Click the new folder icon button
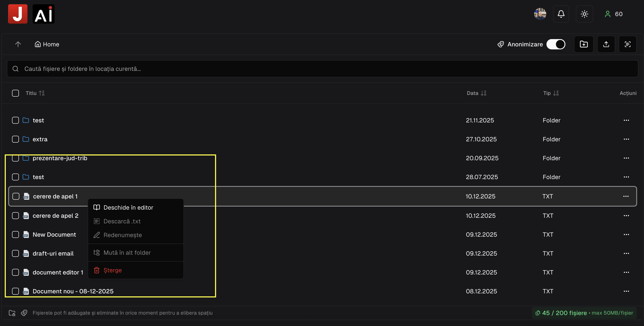The height and width of the screenshot is (326, 644). coord(583,44)
